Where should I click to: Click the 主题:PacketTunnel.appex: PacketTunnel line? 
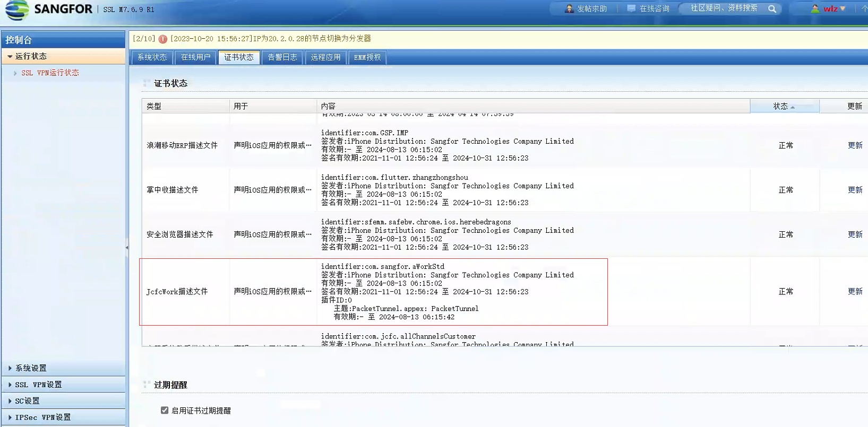pyautogui.click(x=406, y=309)
